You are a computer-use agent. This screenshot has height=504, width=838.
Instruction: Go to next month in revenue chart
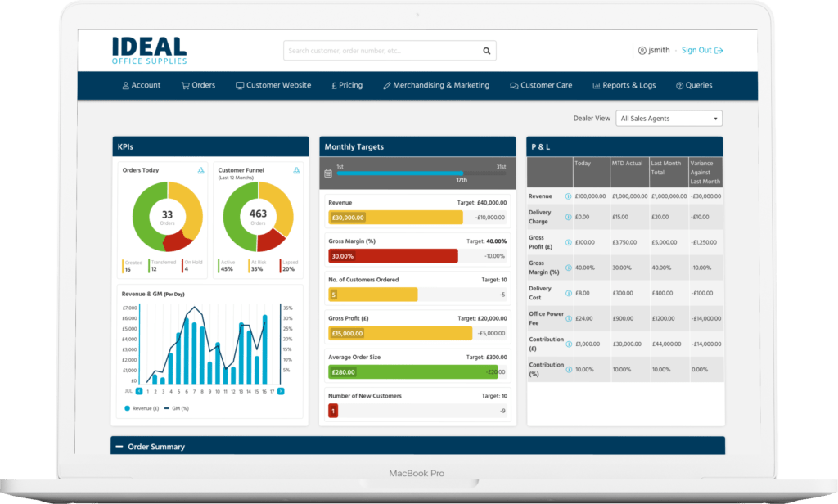(x=280, y=391)
